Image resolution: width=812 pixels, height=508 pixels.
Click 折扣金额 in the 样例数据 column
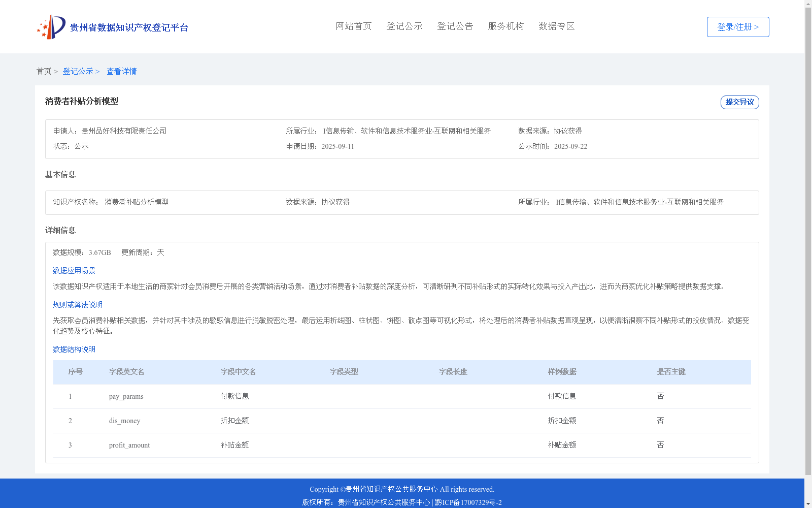[x=562, y=421]
